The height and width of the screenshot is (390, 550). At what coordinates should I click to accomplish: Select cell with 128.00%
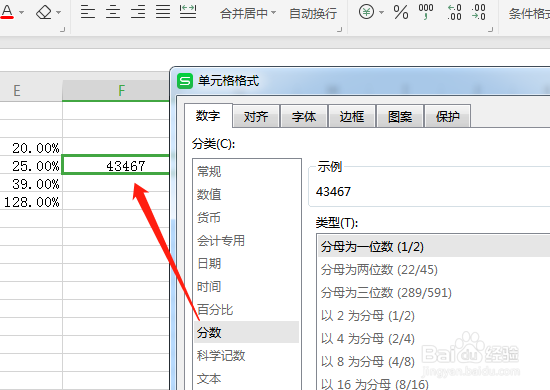[31, 201]
